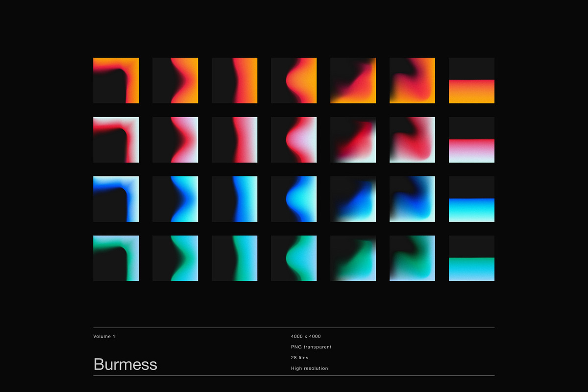
Task: Select the blue diagonal blob gradient thumbnail
Action: point(353,199)
